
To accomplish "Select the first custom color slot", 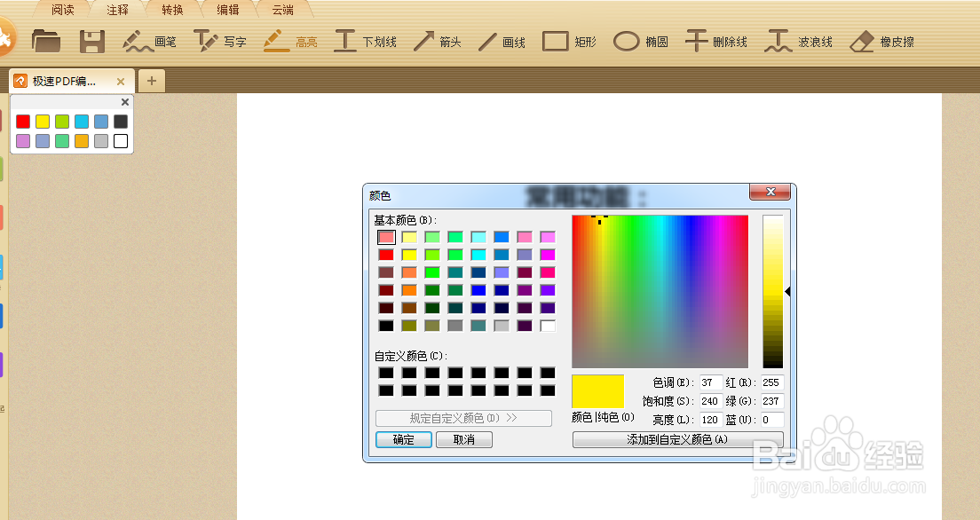I will [386, 373].
